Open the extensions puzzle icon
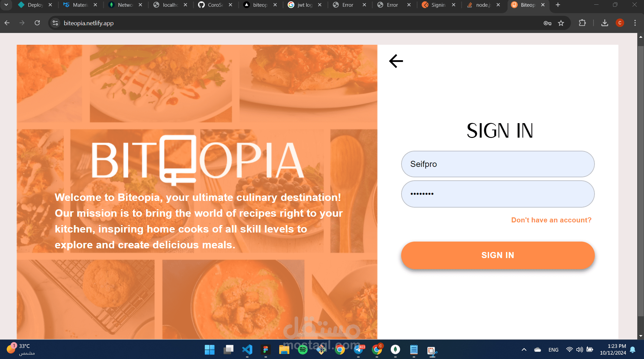This screenshot has height=359, width=644. pos(582,23)
